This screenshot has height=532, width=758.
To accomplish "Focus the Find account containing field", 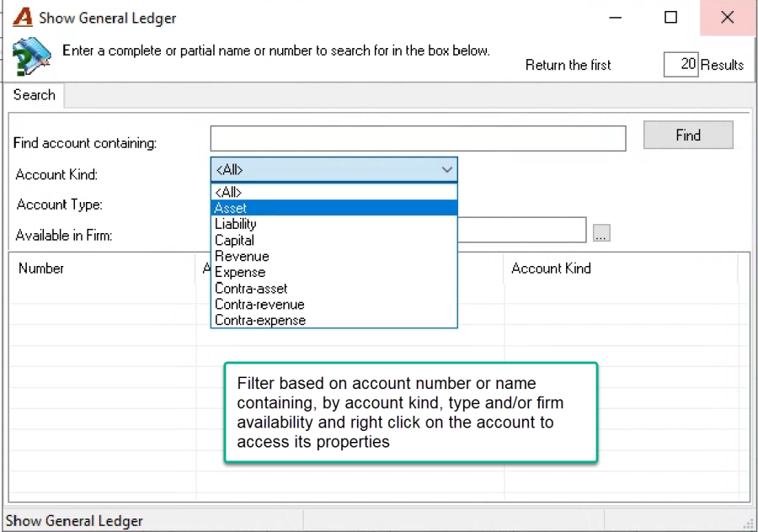I will pyautogui.click(x=418, y=138).
